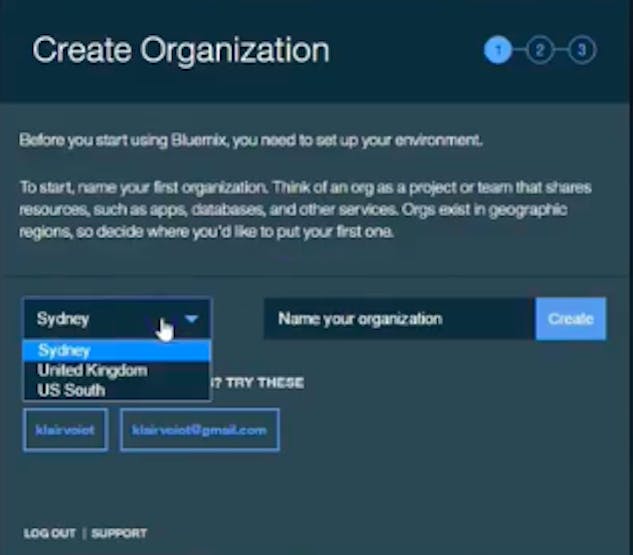Click the TRY THESE label

pos(265,382)
